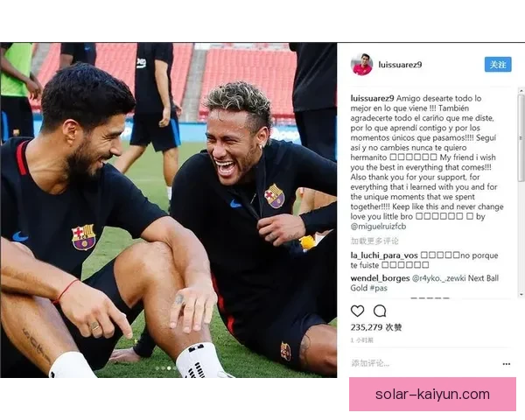Click the comment scrollbar down arrow

[521, 294]
